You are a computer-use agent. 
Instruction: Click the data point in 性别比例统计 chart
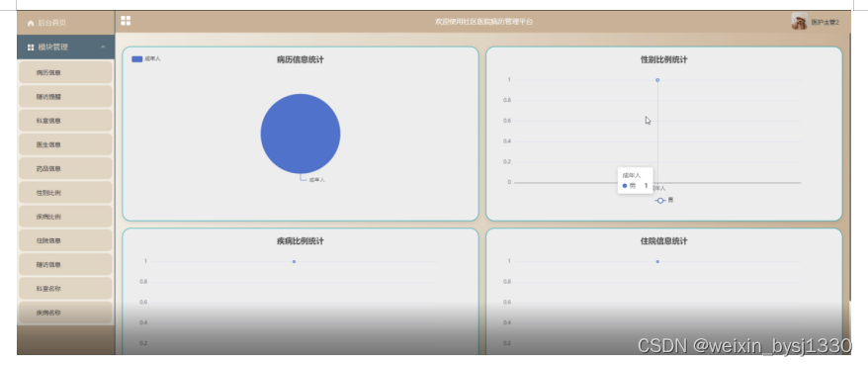(657, 80)
